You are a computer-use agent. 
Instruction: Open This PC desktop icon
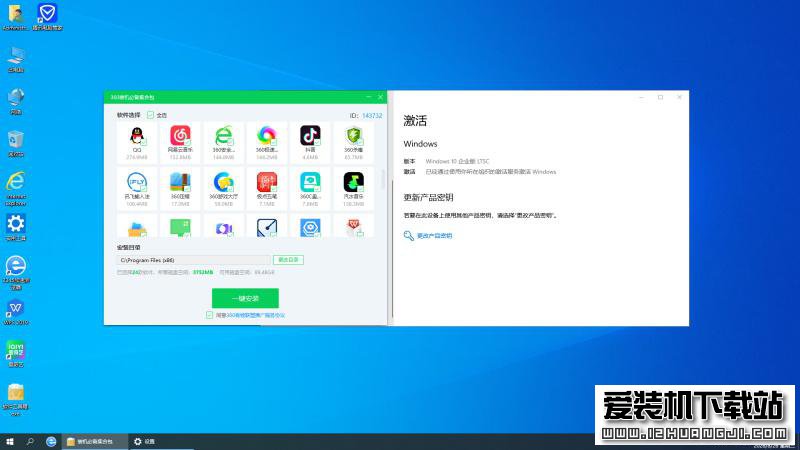(16, 59)
